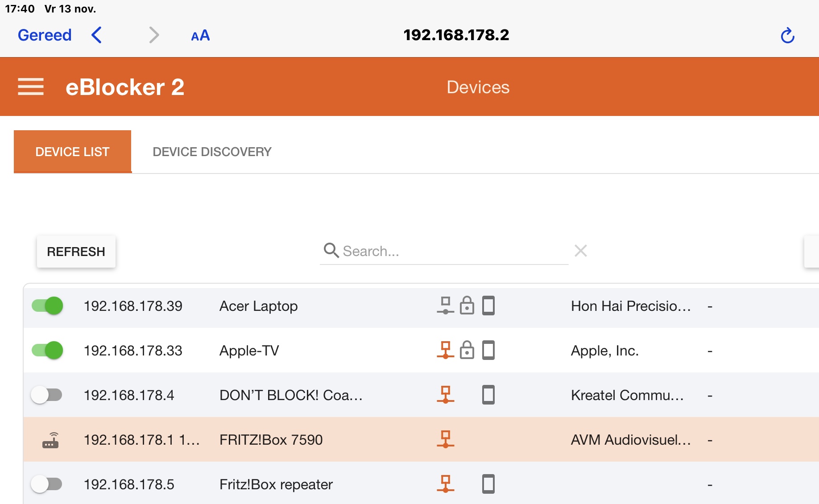Viewport: 819px width, 504px height.
Task: Click DON'T BLOCK row mobile icon
Action: [x=488, y=395]
